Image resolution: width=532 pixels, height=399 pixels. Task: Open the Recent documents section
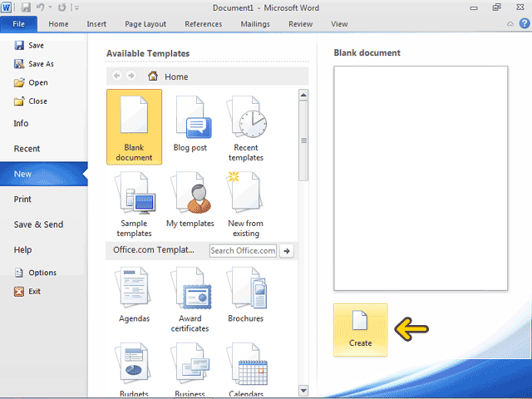pos(27,149)
